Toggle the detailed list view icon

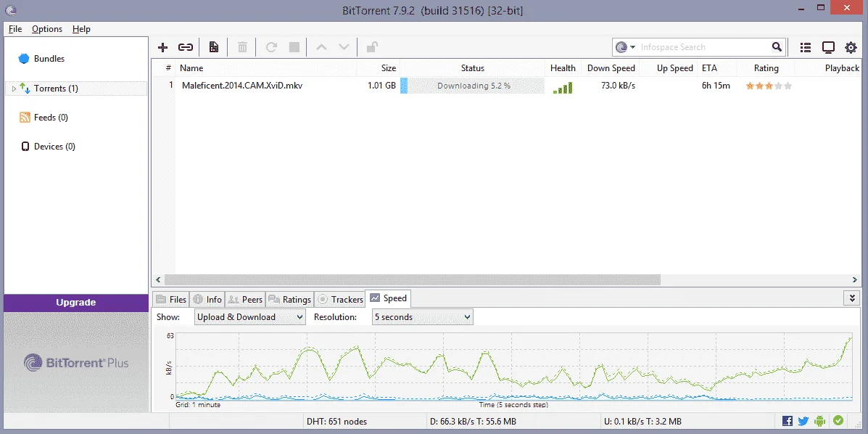806,48
